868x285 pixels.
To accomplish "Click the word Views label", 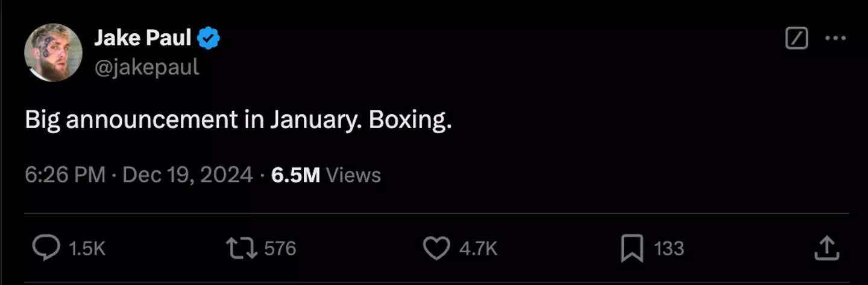I will (353, 175).
